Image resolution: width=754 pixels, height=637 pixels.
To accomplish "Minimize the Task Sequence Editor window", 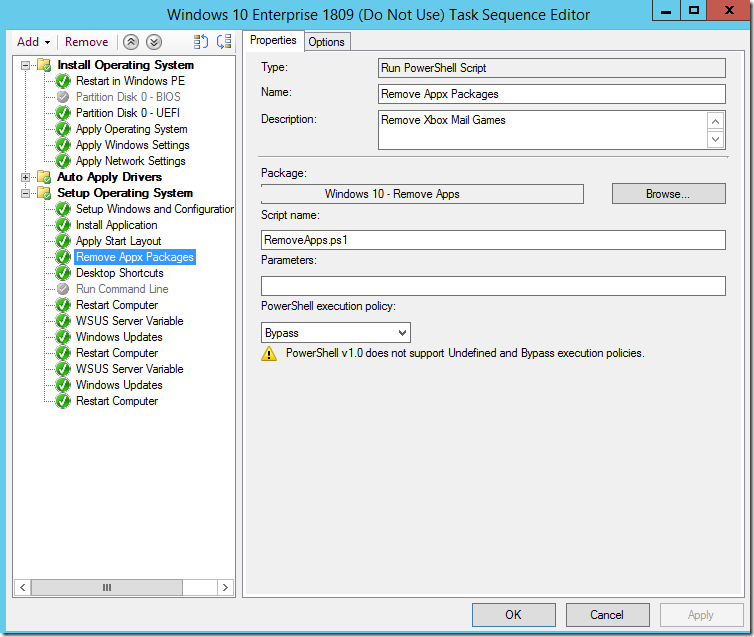I will (x=666, y=11).
